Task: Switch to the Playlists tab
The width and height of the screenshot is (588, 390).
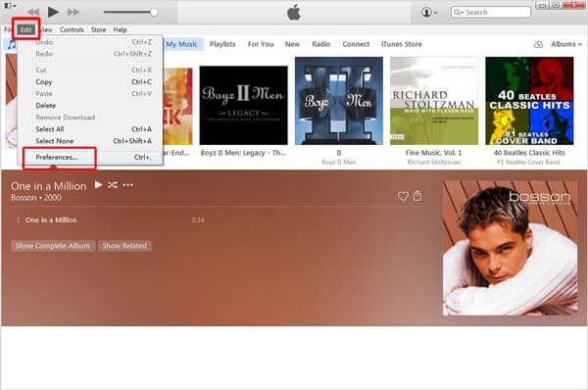Action: 222,44
